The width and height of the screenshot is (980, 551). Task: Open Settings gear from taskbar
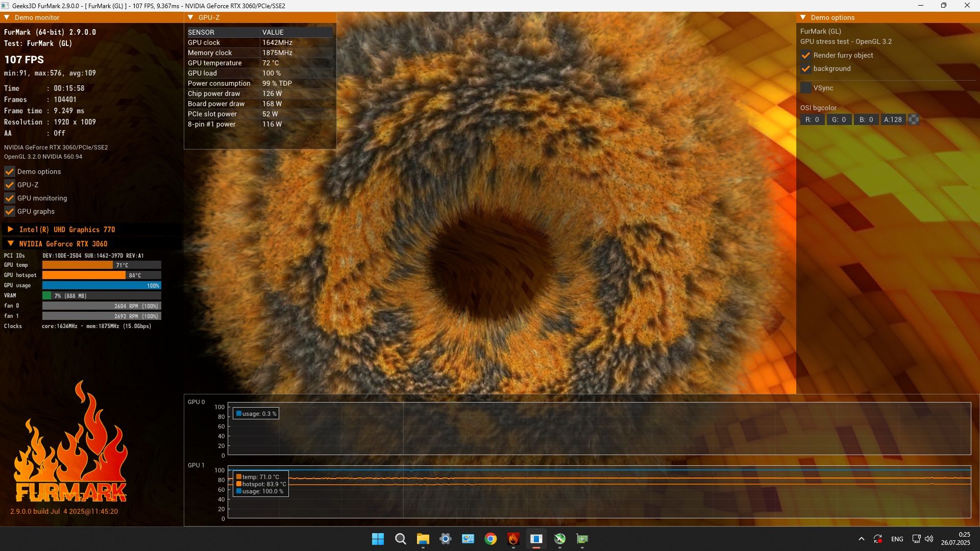(x=446, y=539)
